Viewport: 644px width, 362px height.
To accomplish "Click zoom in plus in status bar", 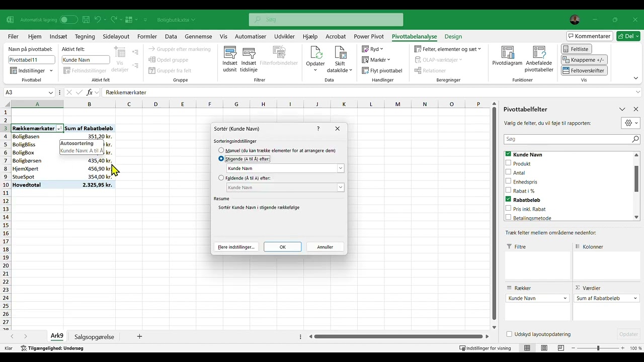I will (623, 348).
